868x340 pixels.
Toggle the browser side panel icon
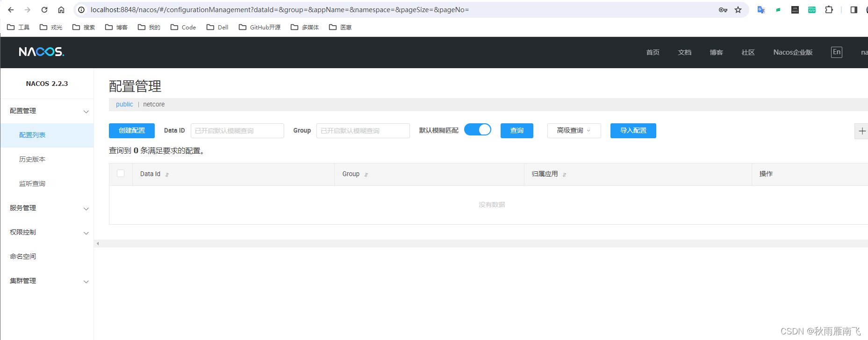(x=854, y=10)
